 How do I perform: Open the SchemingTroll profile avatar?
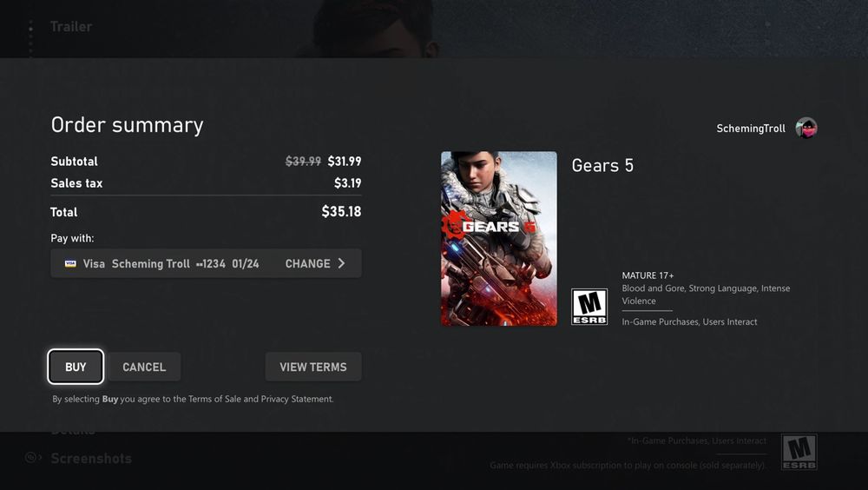click(x=806, y=129)
